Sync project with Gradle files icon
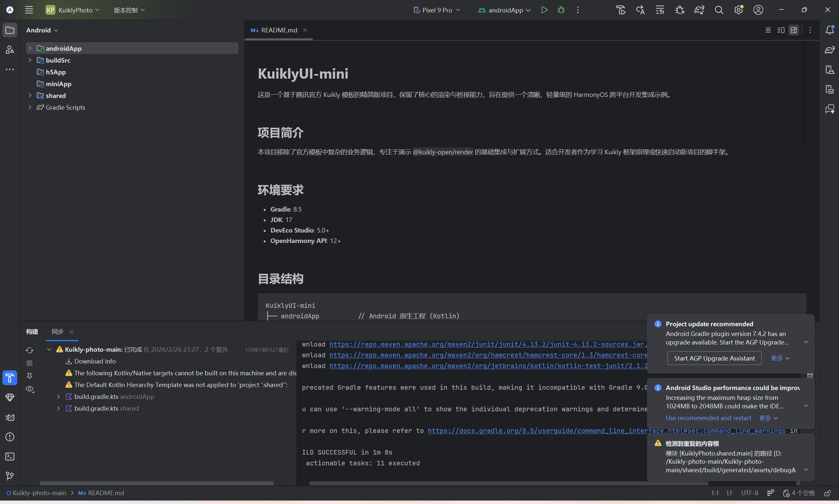This screenshot has width=839, height=504. point(699,10)
